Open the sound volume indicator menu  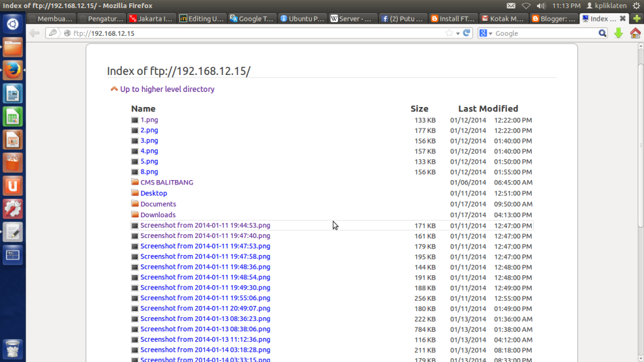[541, 6]
